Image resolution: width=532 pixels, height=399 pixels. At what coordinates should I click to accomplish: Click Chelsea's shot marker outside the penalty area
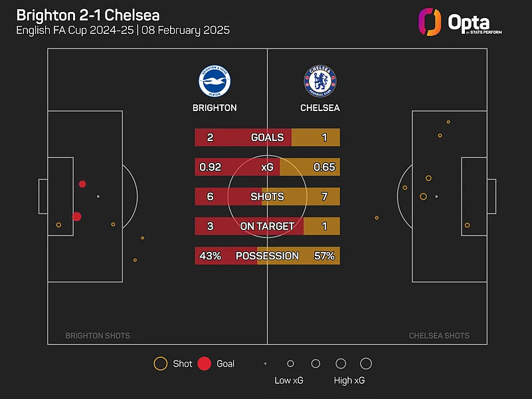[377, 217]
